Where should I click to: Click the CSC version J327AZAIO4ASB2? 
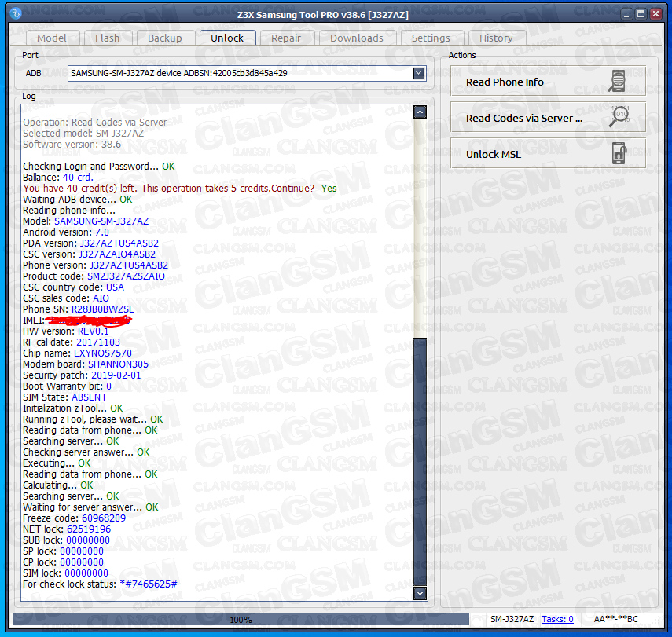click(x=117, y=254)
